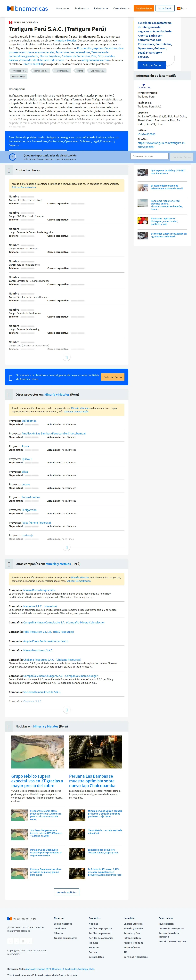The height and width of the screenshot is (980, 196).
Task: Click the Trafigura company logo in sidebar
Action: click(x=144, y=86)
